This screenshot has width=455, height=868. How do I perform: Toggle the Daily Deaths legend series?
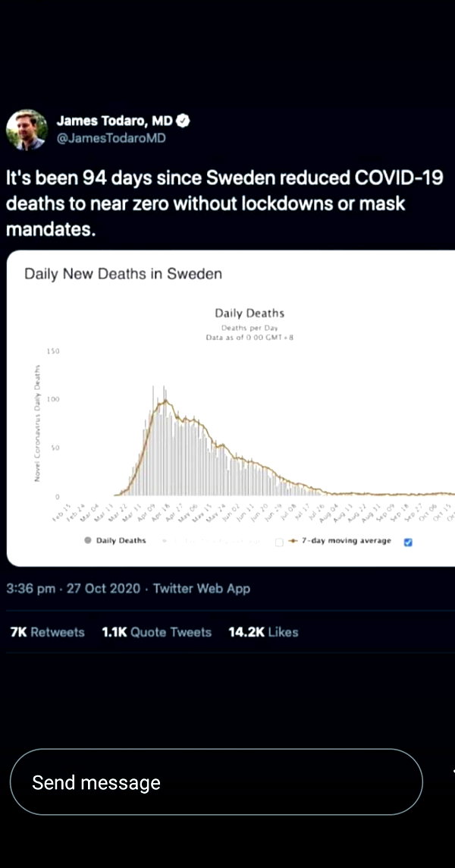coord(115,540)
